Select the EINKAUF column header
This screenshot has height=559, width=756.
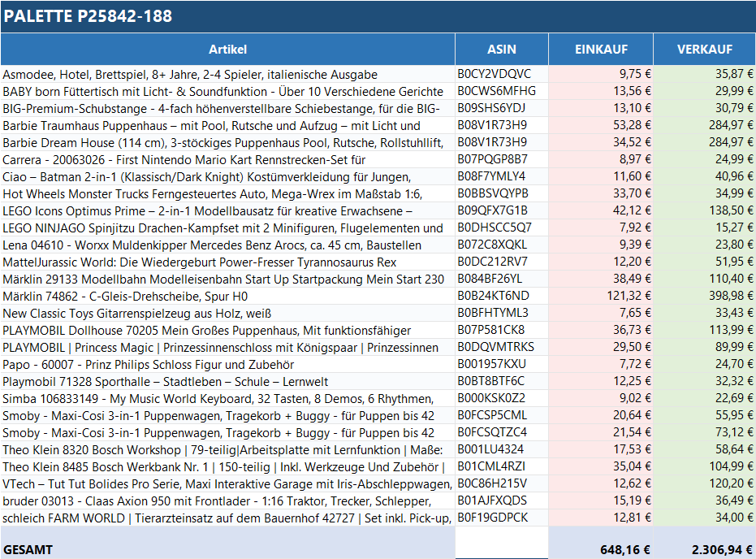[601, 50]
